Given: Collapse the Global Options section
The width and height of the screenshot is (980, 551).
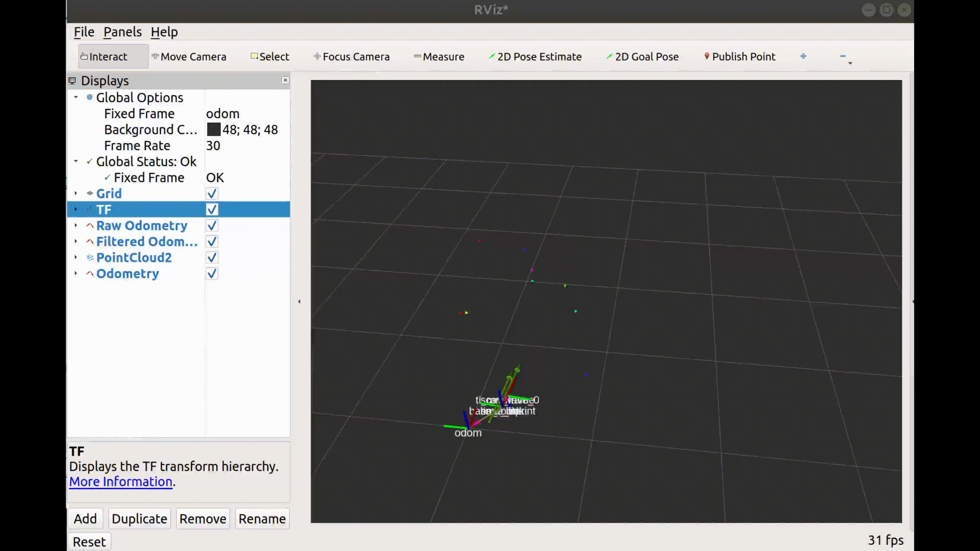Looking at the screenshot, I should pos(76,97).
